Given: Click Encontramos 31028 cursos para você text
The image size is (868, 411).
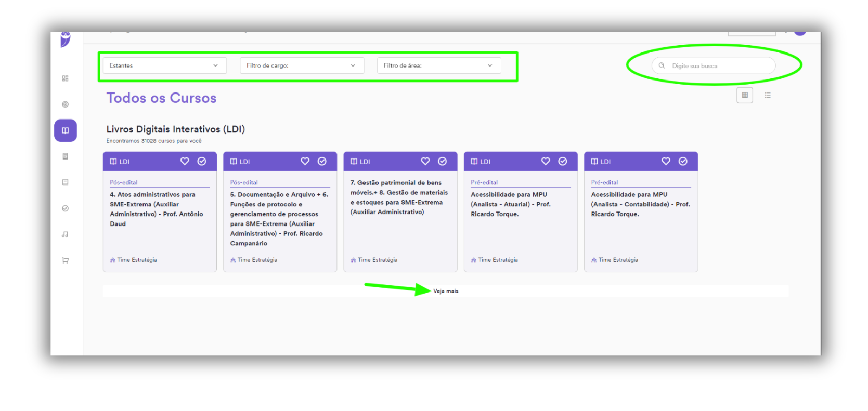Looking at the screenshot, I should tap(154, 141).
